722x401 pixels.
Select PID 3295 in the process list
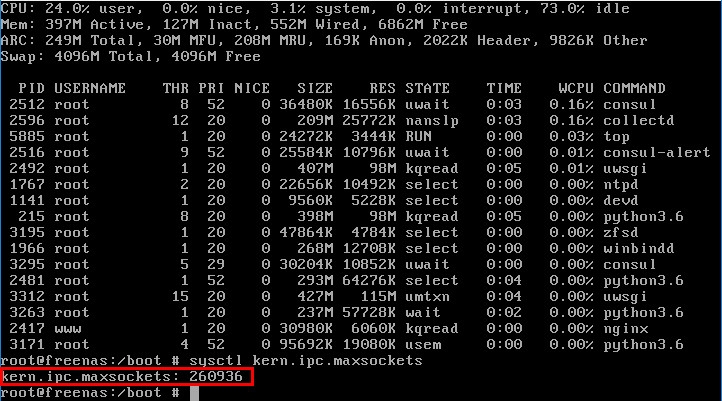point(27,264)
